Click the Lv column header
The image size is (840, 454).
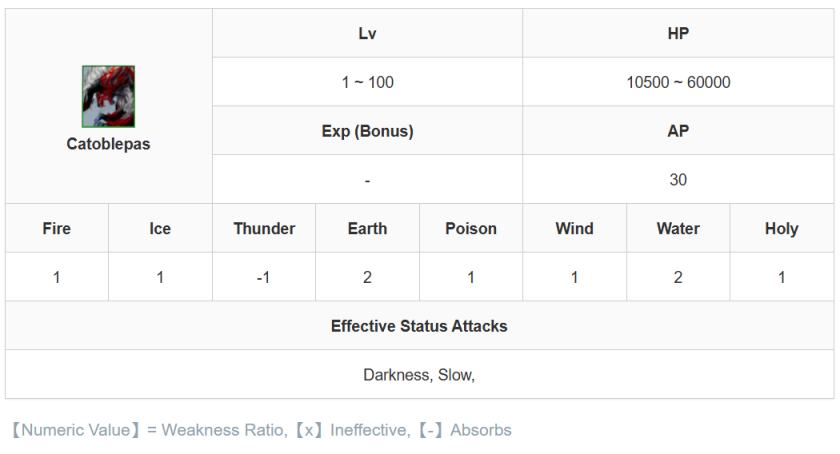point(367,34)
